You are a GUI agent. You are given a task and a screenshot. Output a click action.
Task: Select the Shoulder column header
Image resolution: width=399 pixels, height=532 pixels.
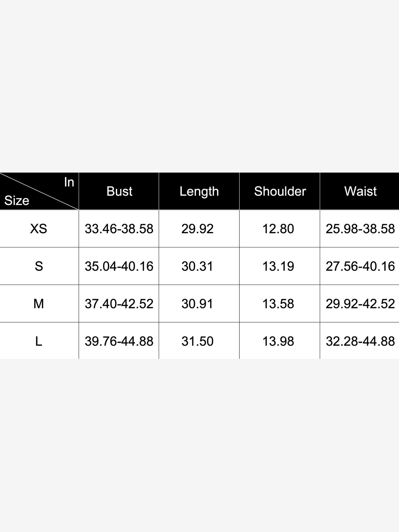tap(280, 191)
